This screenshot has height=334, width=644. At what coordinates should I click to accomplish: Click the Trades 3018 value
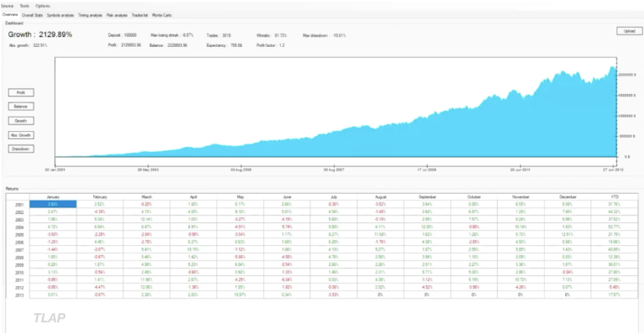pyautogui.click(x=219, y=35)
